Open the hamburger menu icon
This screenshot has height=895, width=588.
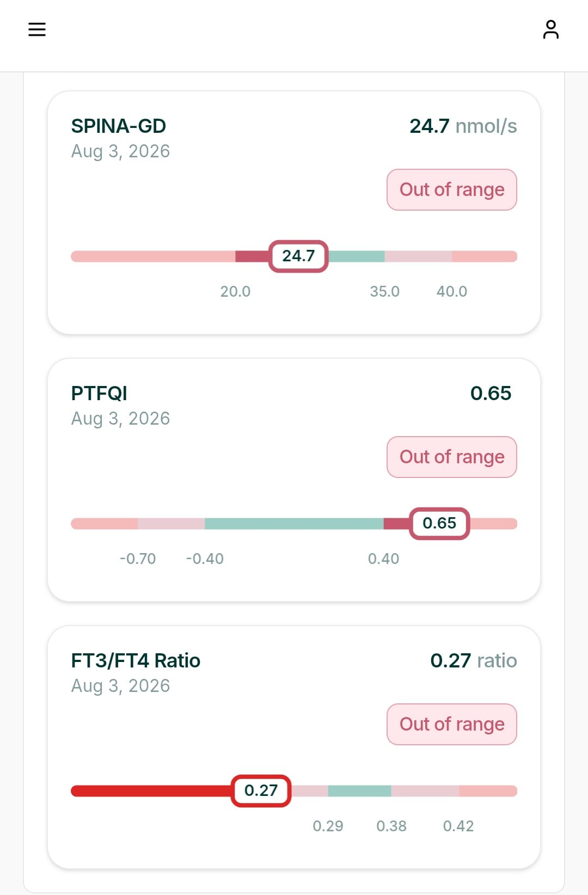[x=37, y=29]
